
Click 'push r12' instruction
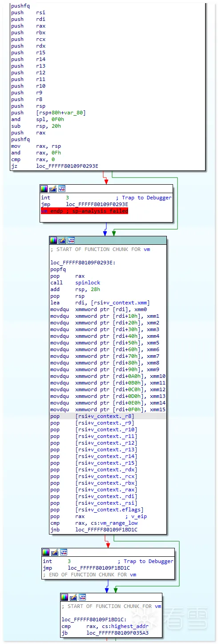tap(28, 73)
